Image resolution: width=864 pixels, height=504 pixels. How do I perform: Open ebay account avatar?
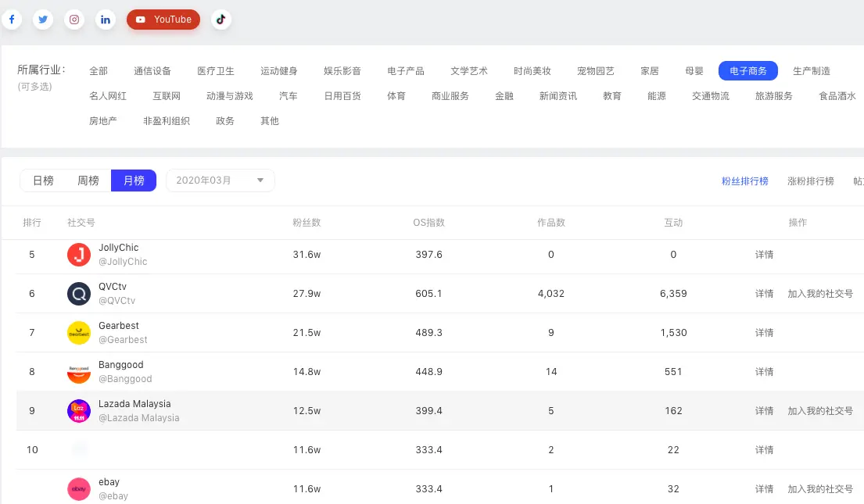[79, 489]
